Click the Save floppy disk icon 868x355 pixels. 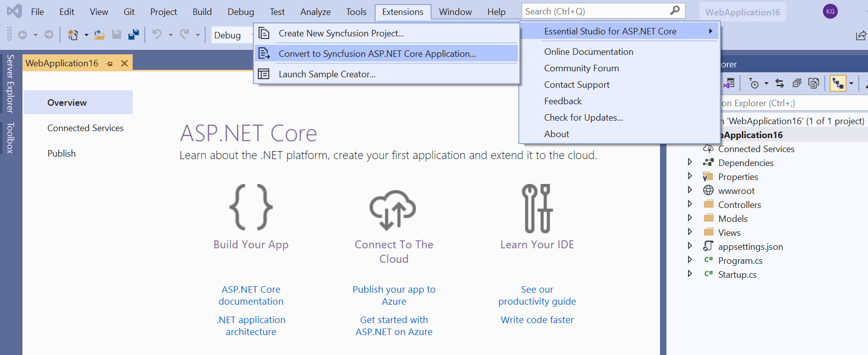click(x=117, y=34)
